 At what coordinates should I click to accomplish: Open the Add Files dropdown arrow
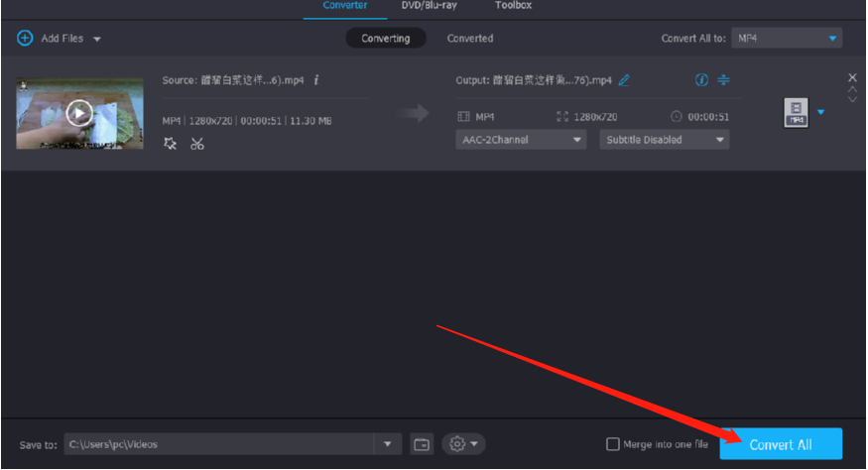[97, 40]
